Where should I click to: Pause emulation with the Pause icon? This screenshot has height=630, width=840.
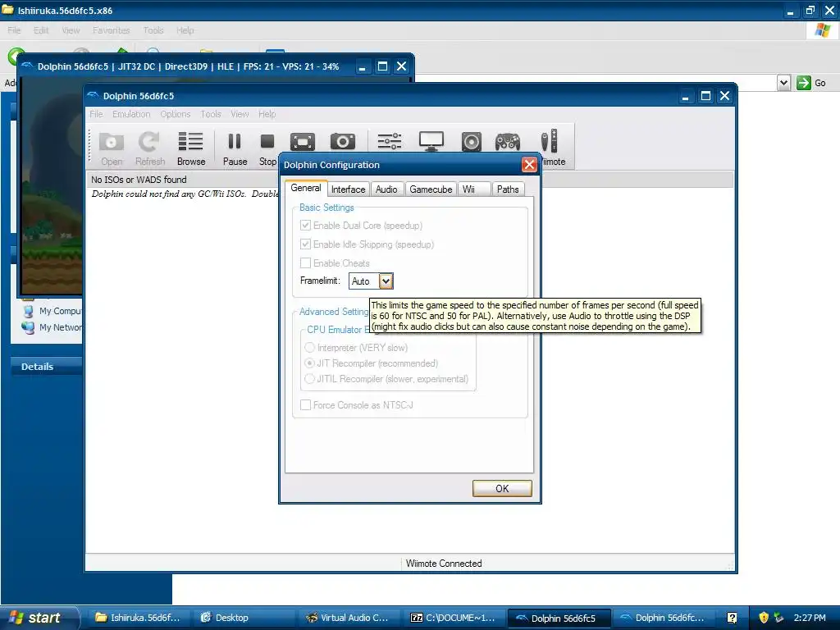tap(235, 148)
